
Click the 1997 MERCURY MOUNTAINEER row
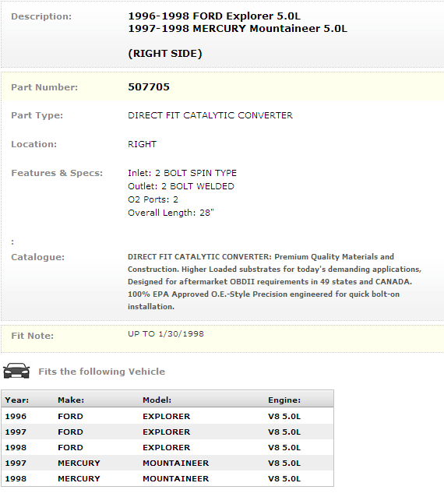[167, 463]
